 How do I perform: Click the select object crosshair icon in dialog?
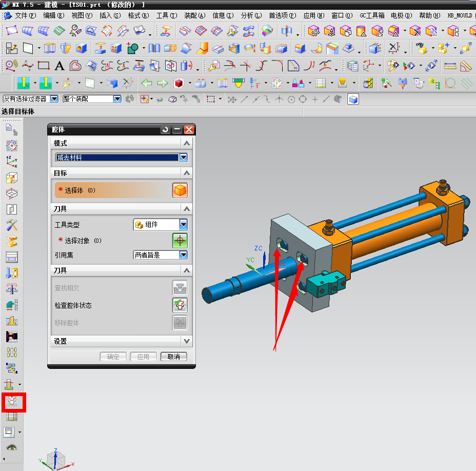click(180, 241)
